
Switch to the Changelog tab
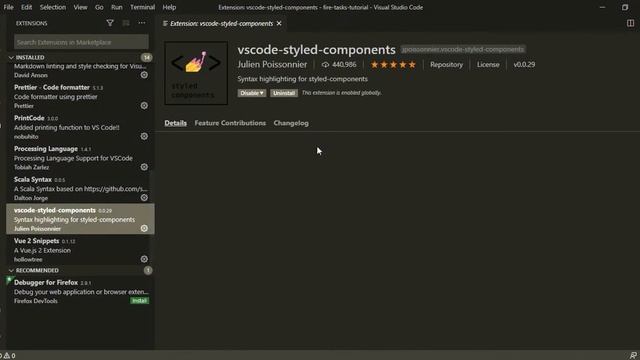pos(291,123)
